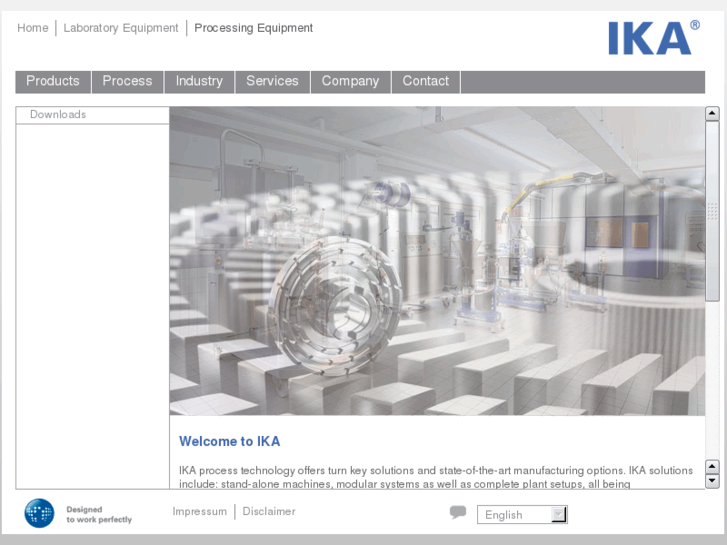
Task: Click the speech bubble icon near the language selector
Action: click(458, 512)
